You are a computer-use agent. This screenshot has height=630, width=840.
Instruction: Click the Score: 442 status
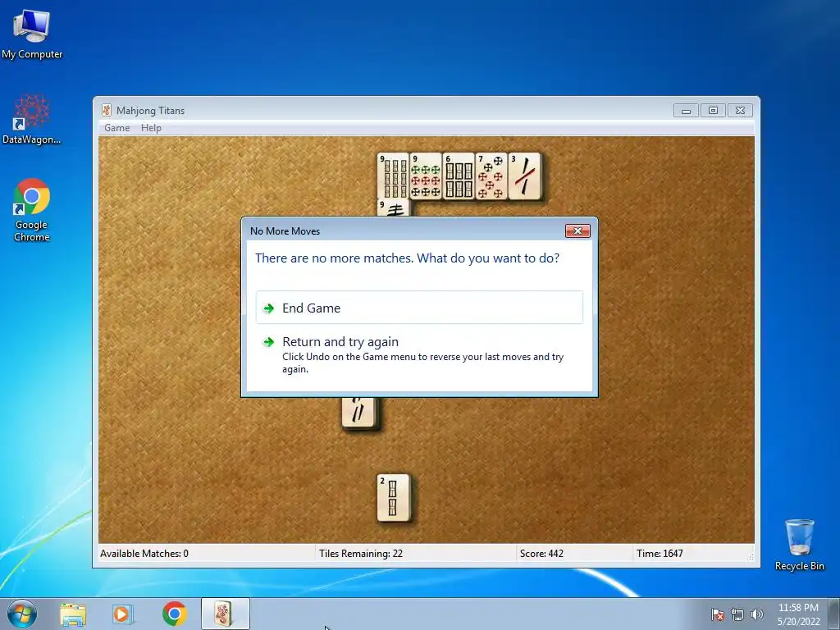click(541, 554)
